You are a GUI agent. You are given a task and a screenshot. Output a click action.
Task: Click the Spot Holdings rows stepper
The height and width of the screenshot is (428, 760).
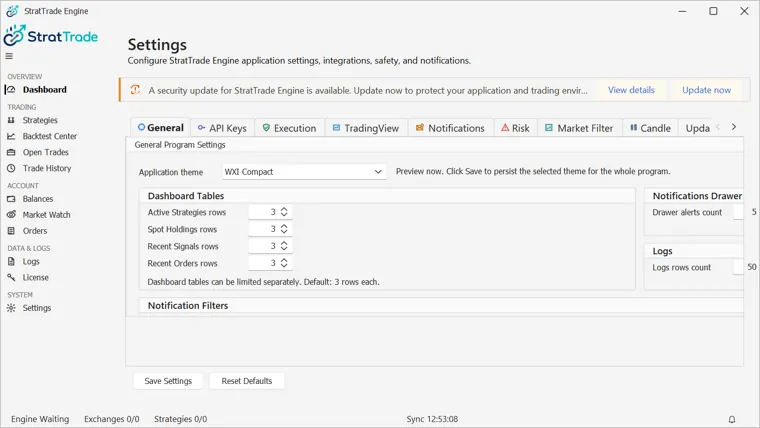tap(284, 229)
